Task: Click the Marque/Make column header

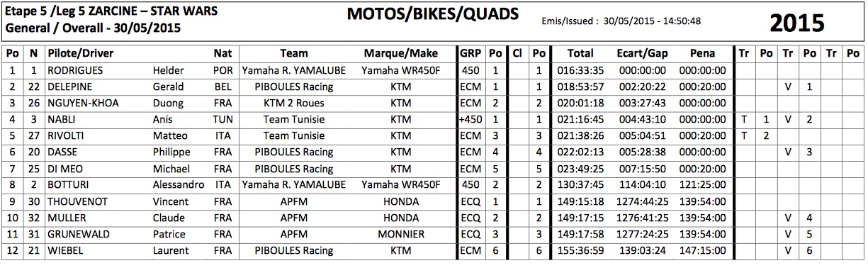Action: click(x=401, y=53)
